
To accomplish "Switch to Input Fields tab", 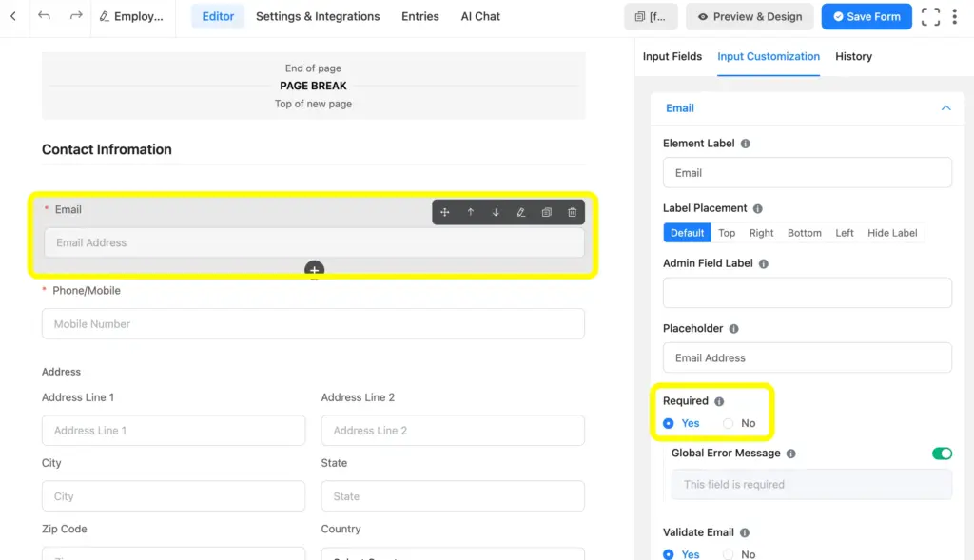I will pyautogui.click(x=672, y=56).
